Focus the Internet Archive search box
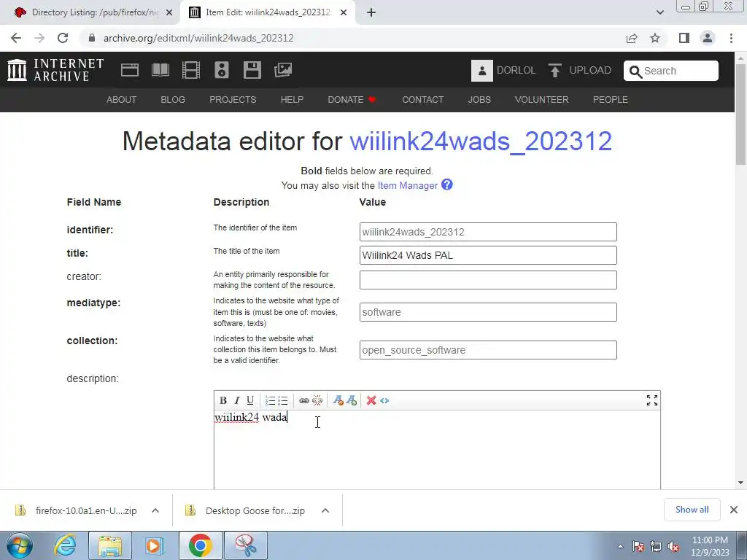747x560 pixels. pyautogui.click(x=671, y=71)
